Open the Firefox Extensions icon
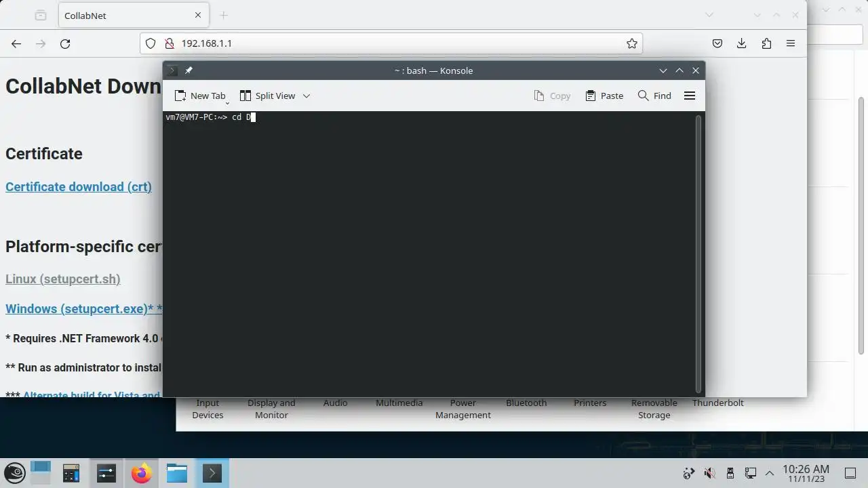 pyautogui.click(x=766, y=43)
